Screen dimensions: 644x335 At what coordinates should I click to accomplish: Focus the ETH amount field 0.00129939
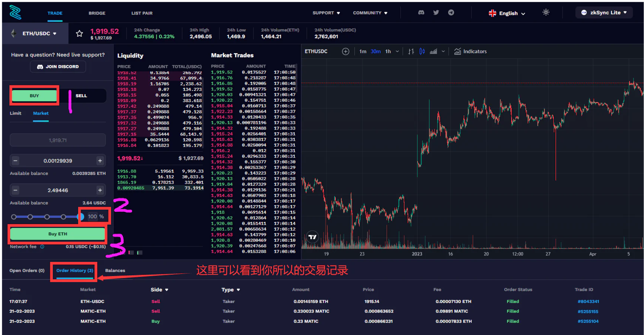[x=58, y=161]
